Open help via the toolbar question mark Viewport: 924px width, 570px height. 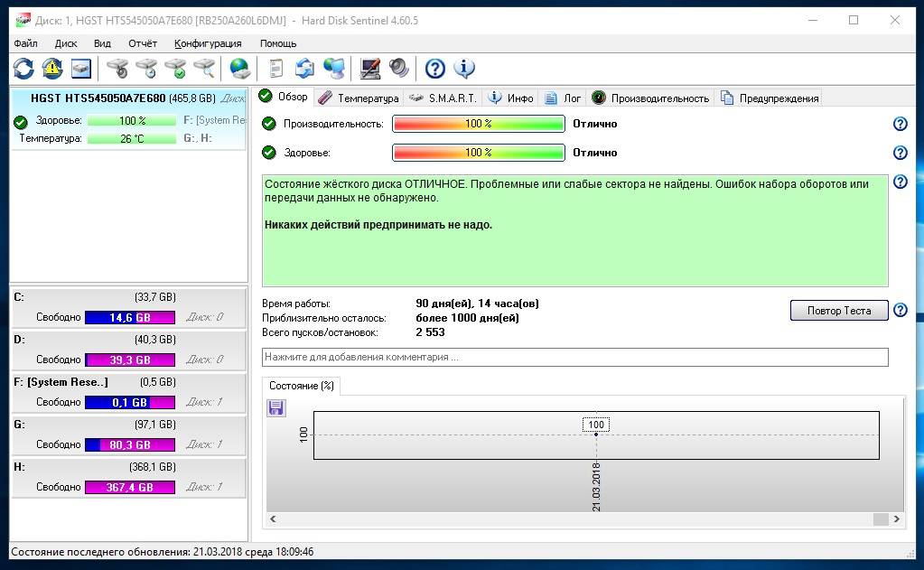pos(434,68)
